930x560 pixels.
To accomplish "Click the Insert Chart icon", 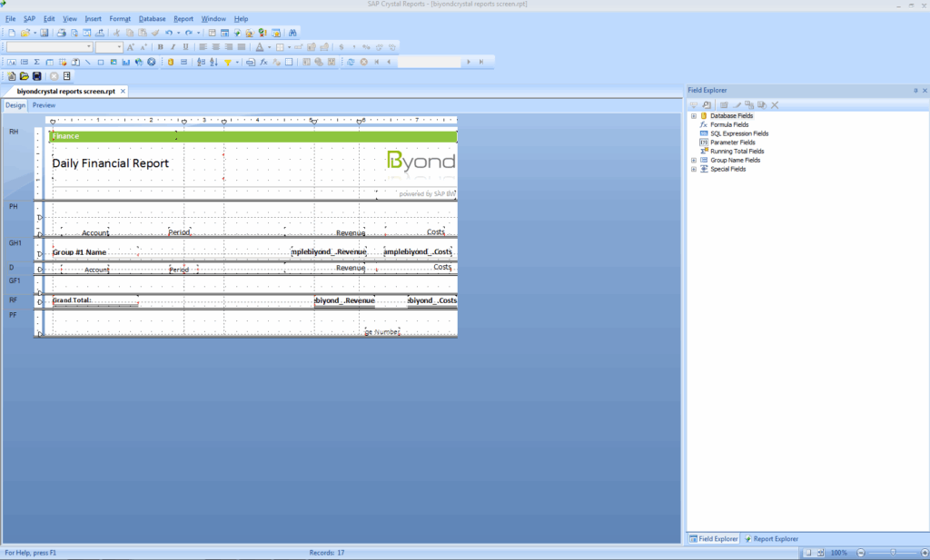I will [x=126, y=62].
